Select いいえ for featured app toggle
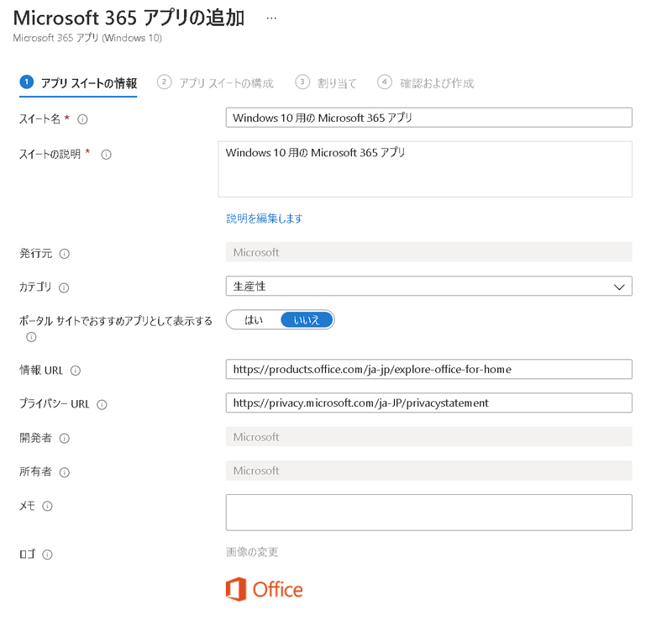672x637 pixels. pyautogui.click(x=307, y=320)
